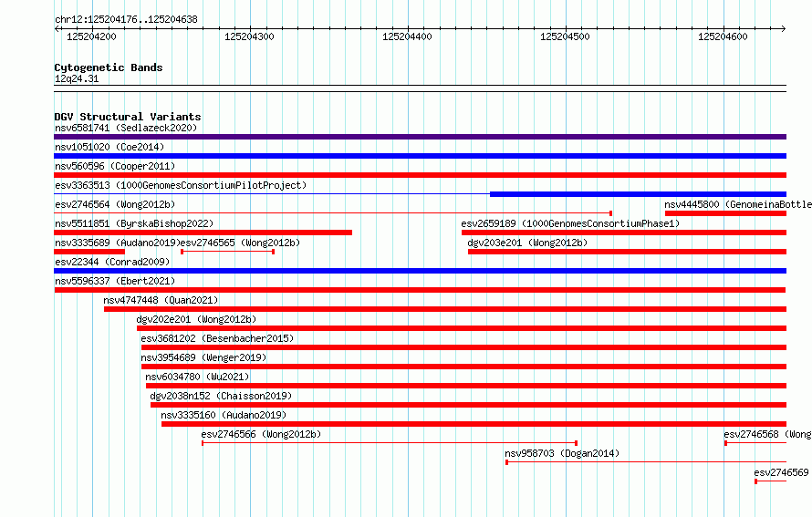Click the blue nsv1051020 Coe2014 bar

point(420,156)
